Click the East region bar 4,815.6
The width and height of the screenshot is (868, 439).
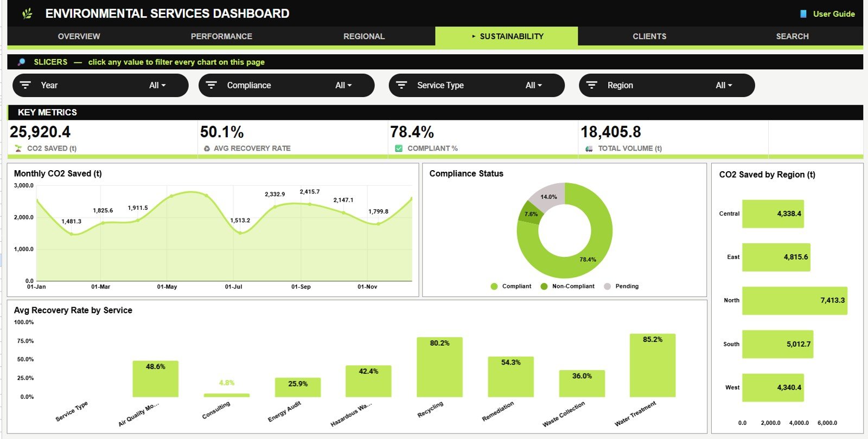(776, 257)
